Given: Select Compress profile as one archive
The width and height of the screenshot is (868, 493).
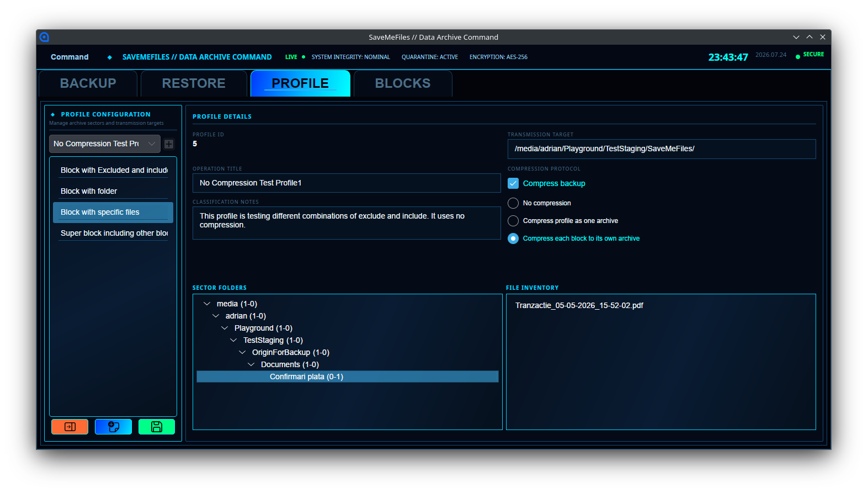Looking at the screenshot, I should tap(513, 221).
